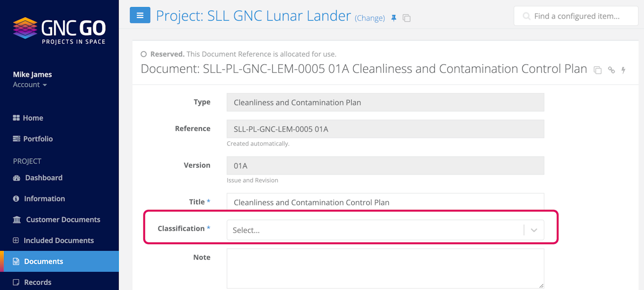This screenshot has height=290, width=644.
Task: Go to Dashboard in the sidebar
Action: [43, 178]
